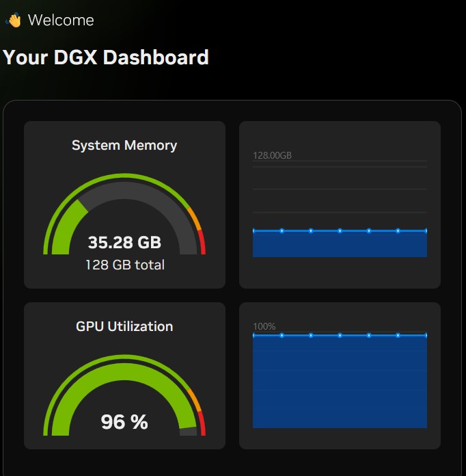The width and height of the screenshot is (466, 476).
Task: Select the GPU Utilization card title
Action: (124, 326)
